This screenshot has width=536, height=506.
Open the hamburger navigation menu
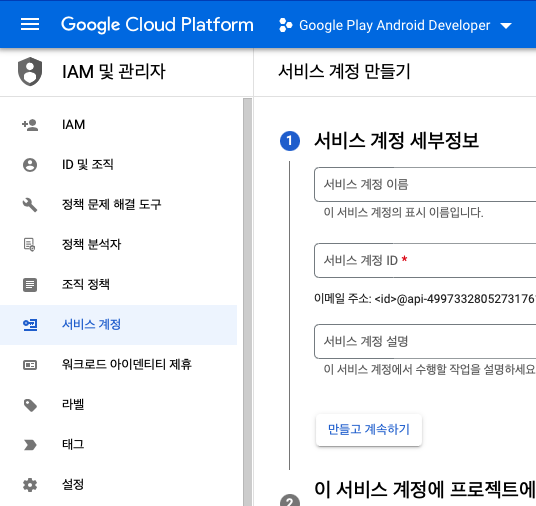[x=30, y=24]
